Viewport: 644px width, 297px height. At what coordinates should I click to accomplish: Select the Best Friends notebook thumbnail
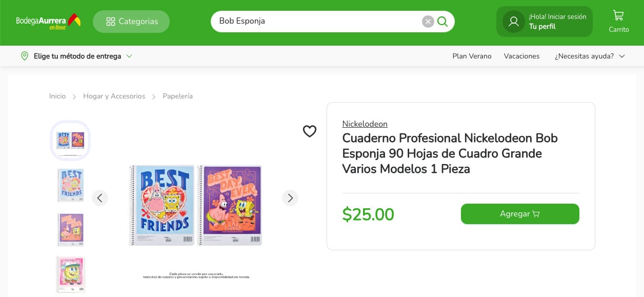pyautogui.click(x=70, y=185)
